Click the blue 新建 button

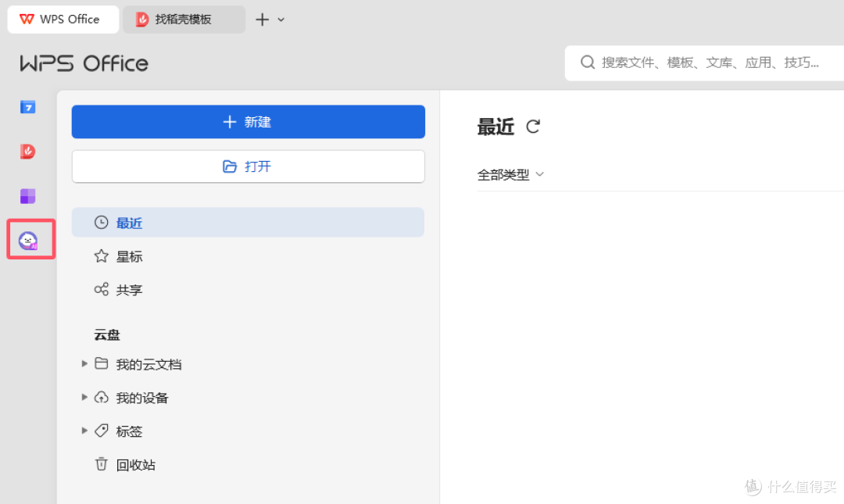[x=249, y=122]
